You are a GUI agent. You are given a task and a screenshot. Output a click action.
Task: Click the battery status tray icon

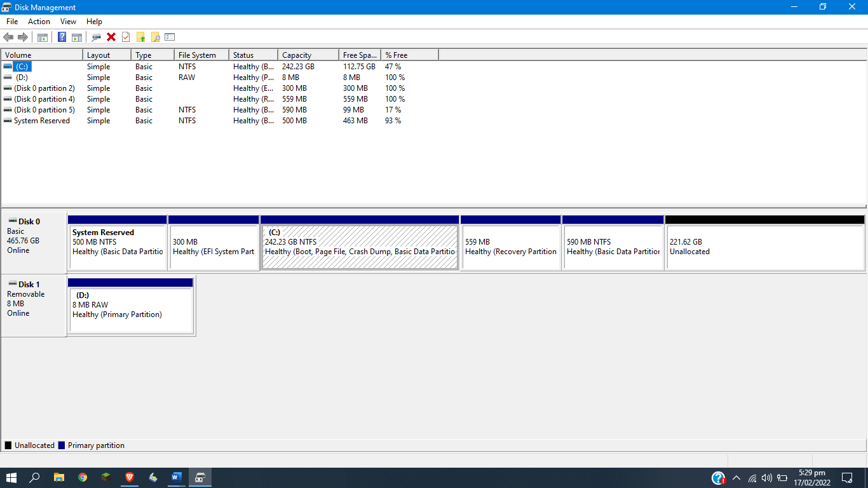tap(781, 478)
